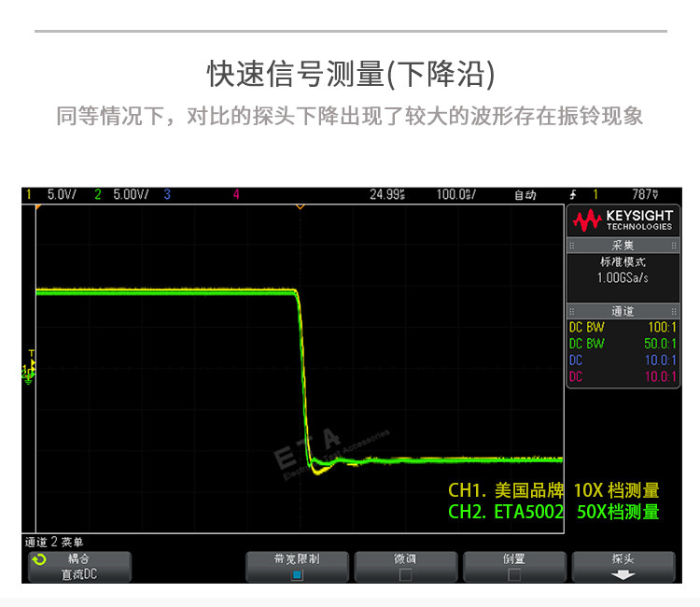The image size is (700, 607).
Task: Select the magenta channel 4 indicator
Action: tap(236, 194)
